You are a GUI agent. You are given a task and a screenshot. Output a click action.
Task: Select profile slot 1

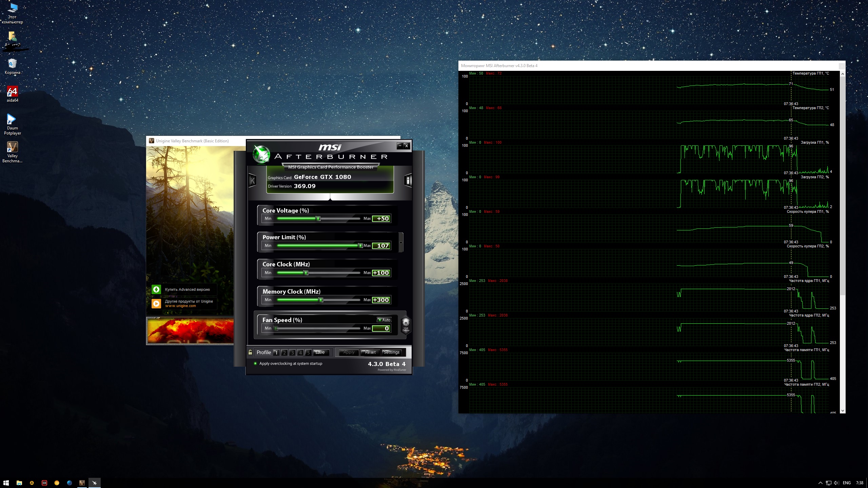276,353
